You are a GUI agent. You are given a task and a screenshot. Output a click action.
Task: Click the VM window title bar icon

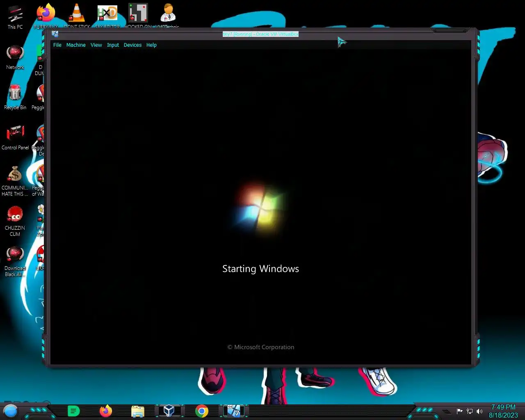pos(55,34)
